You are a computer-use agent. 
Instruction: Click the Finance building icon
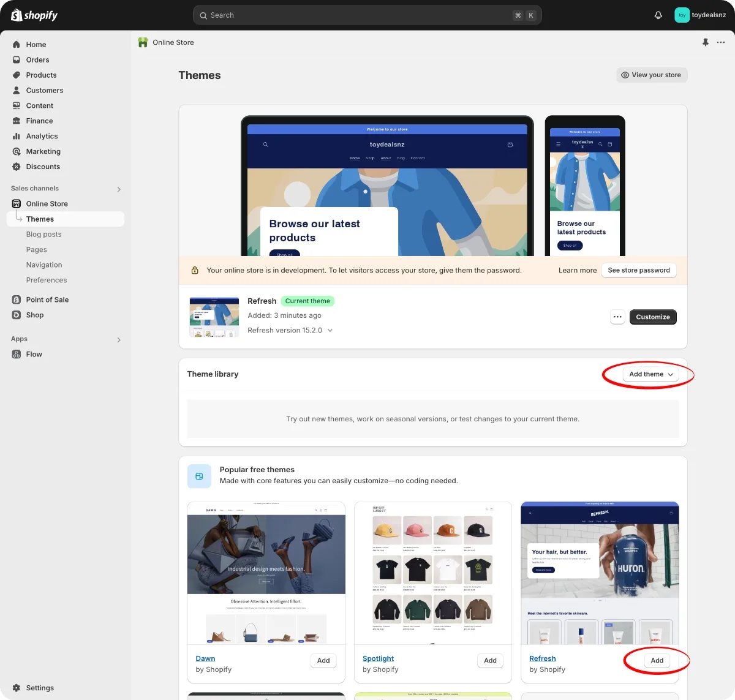click(x=17, y=121)
